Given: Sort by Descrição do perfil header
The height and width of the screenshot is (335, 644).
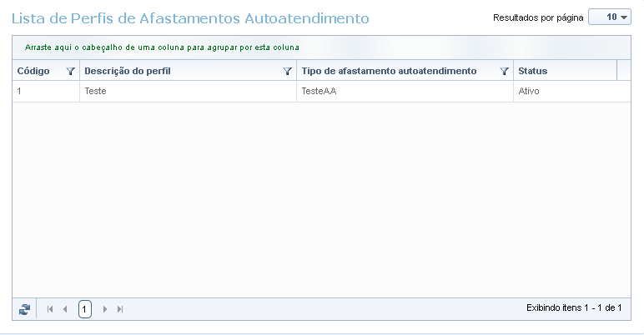Looking at the screenshot, I should pyautogui.click(x=127, y=72).
